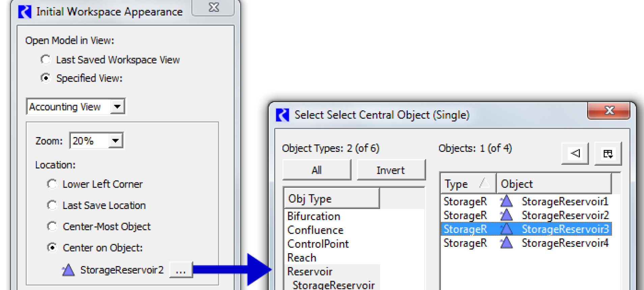Select the StorageReservoir2 row in objects list
644x290 pixels.
coord(565,215)
